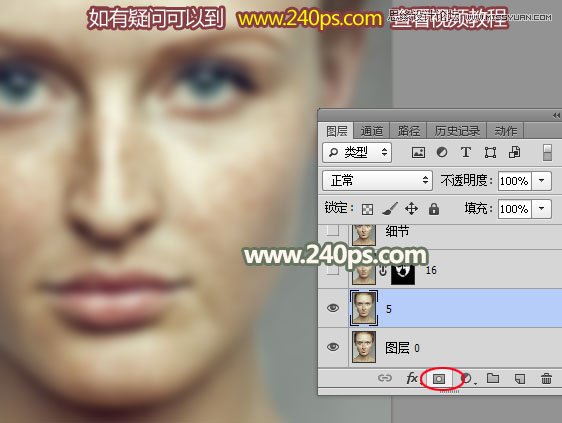
Task: Select 图层 0 thumbnail
Action: [364, 347]
